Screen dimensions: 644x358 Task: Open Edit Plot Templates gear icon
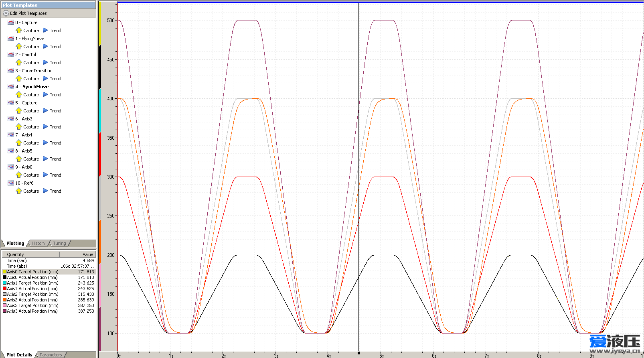(6, 13)
